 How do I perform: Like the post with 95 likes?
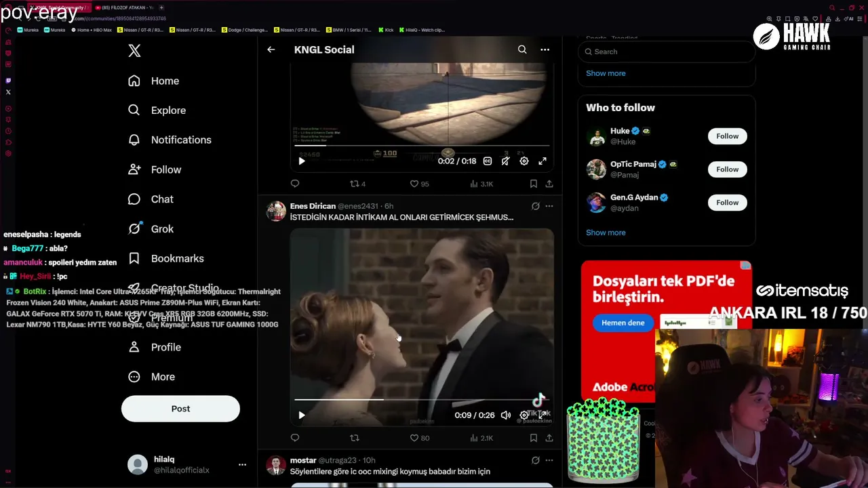point(419,184)
